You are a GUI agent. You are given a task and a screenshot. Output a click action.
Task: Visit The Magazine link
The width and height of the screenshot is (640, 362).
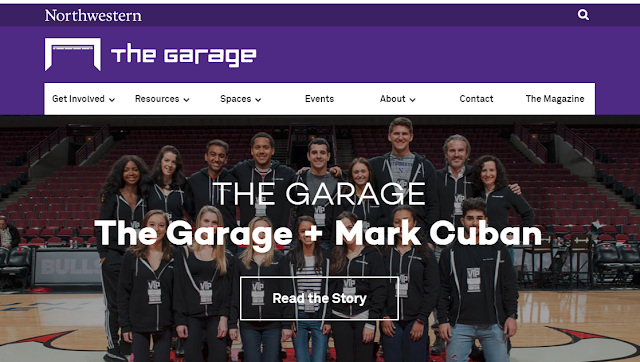tap(555, 99)
